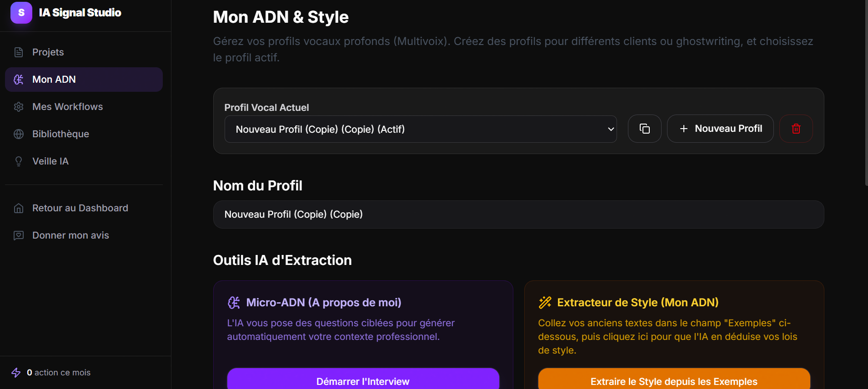The width and height of the screenshot is (868, 389).
Task: Click the Micro-ADN (A propos de moi) heading
Action: click(324, 303)
